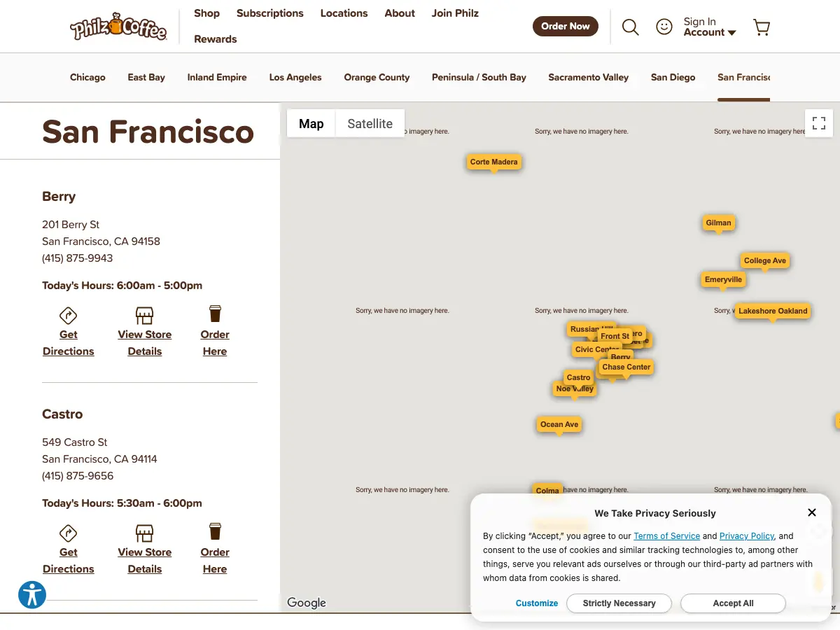Click Customize cookie settings
This screenshot has height=630, width=840.
pos(537,603)
